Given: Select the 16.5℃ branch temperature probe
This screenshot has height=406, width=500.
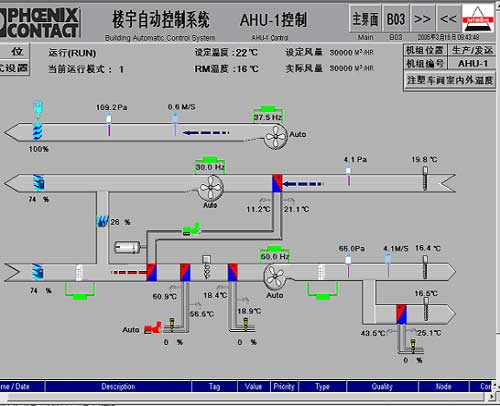Looking at the screenshot, I should click(426, 309).
